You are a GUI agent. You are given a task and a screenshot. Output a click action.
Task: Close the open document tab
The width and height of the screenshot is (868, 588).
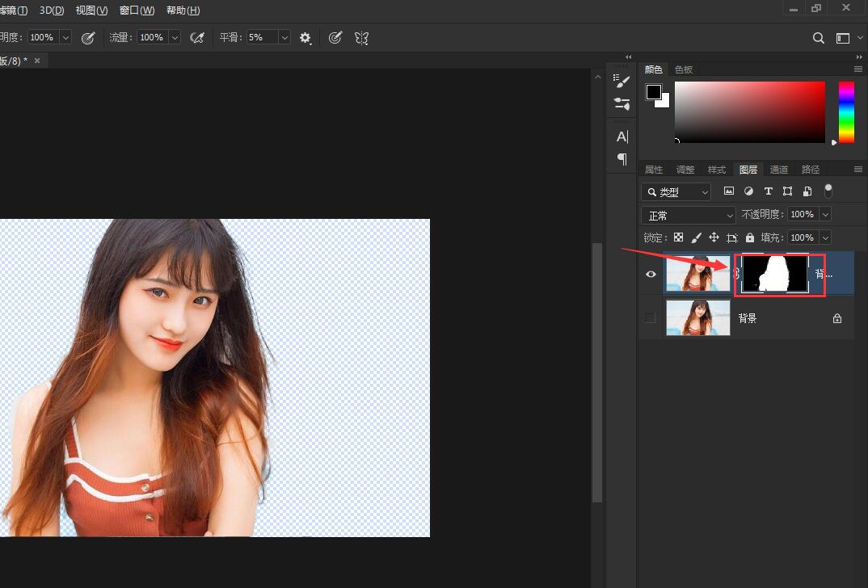(37, 61)
